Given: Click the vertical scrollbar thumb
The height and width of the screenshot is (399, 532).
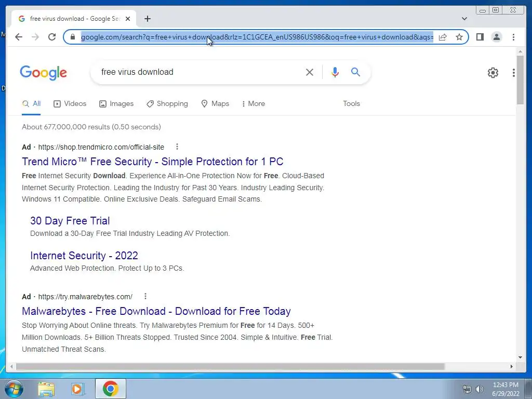Looking at the screenshot, I should coord(520,80).
